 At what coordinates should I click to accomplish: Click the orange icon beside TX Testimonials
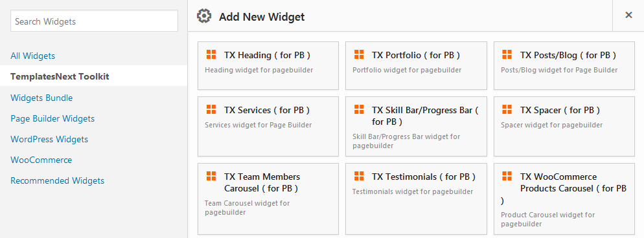359,176
